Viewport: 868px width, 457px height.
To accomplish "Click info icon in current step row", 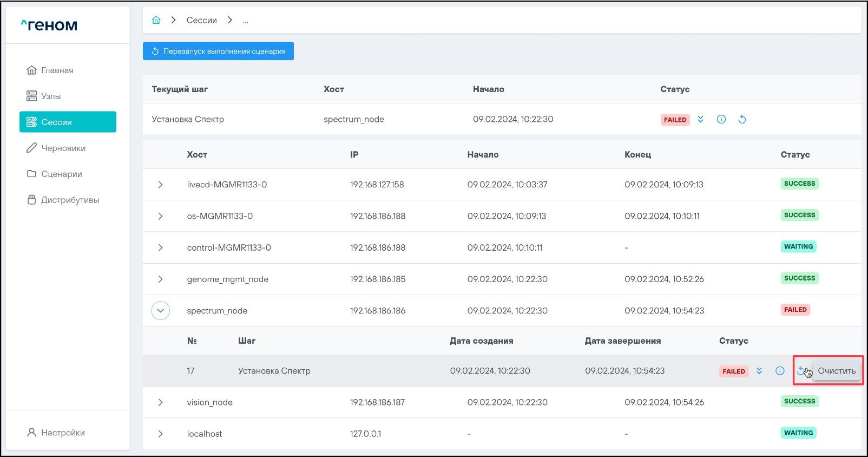I will (x=721, y=119).
